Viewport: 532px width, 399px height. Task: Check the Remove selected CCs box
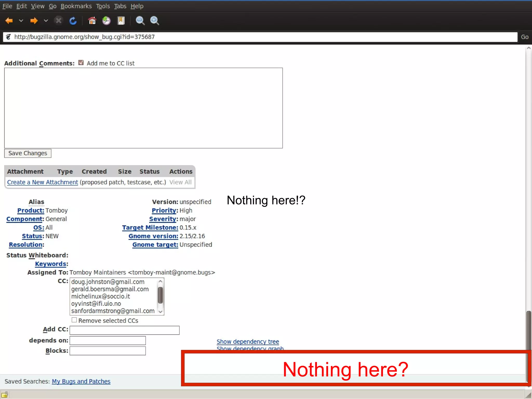pos(74,320)
